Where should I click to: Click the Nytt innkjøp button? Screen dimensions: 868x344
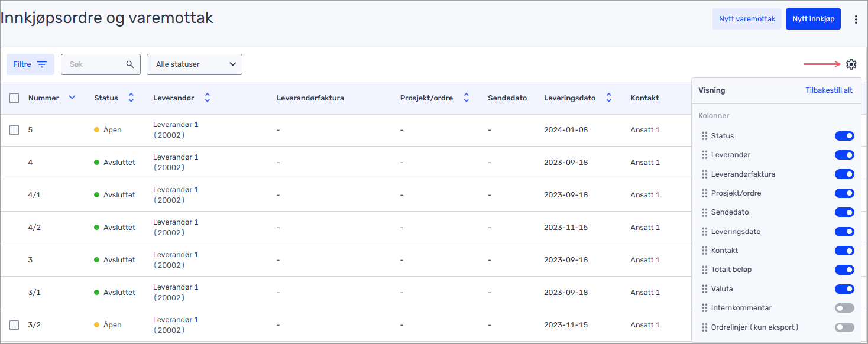point(813,19)
